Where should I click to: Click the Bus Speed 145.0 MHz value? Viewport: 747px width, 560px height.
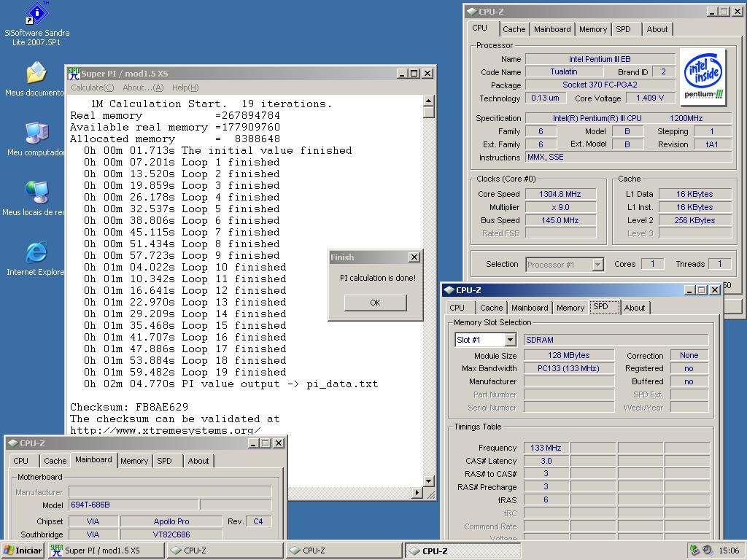(x=560, y=220)
